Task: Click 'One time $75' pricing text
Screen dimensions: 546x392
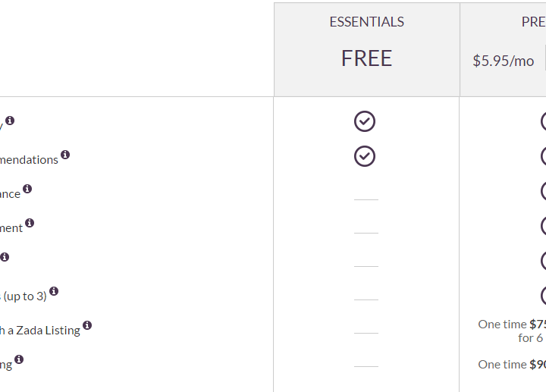Action: point(512,324)
